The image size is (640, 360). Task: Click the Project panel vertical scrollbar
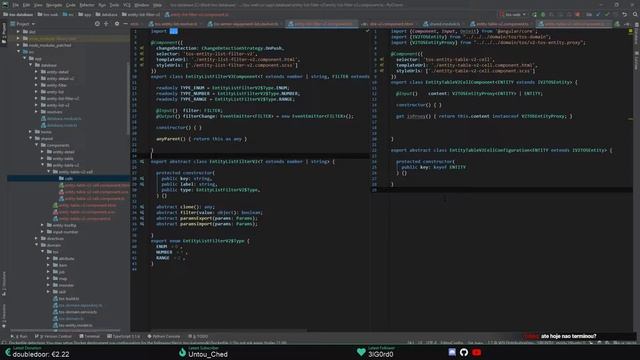(128, 98)
